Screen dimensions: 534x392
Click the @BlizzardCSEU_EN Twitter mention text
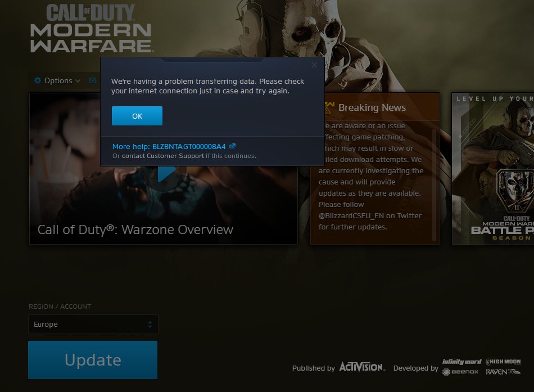click(351, 216)
